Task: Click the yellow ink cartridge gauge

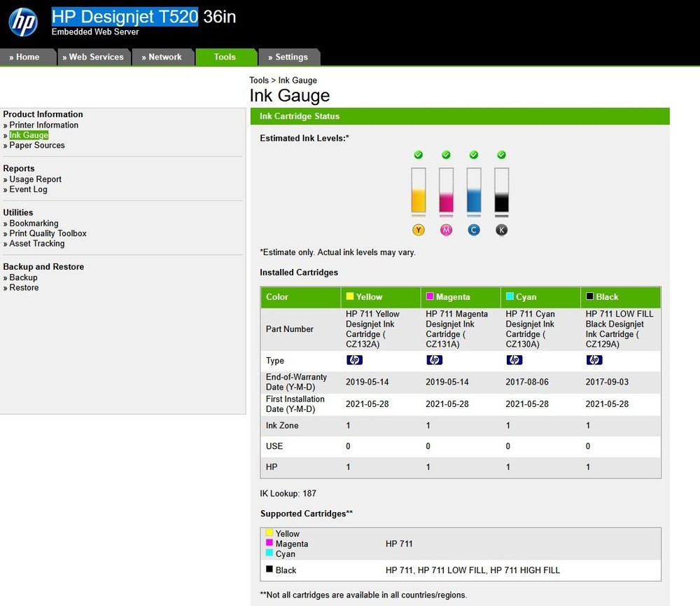Action: coord(418,191)
